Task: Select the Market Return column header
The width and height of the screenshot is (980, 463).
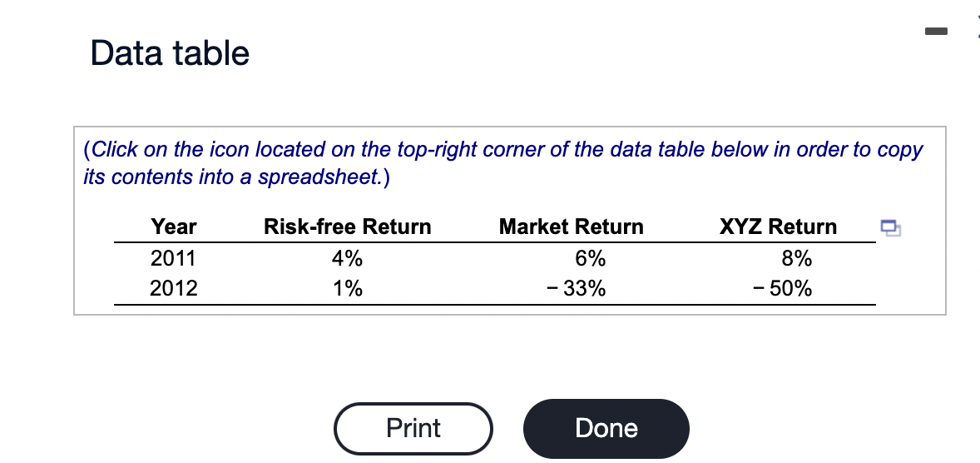Action: [572, 227]
